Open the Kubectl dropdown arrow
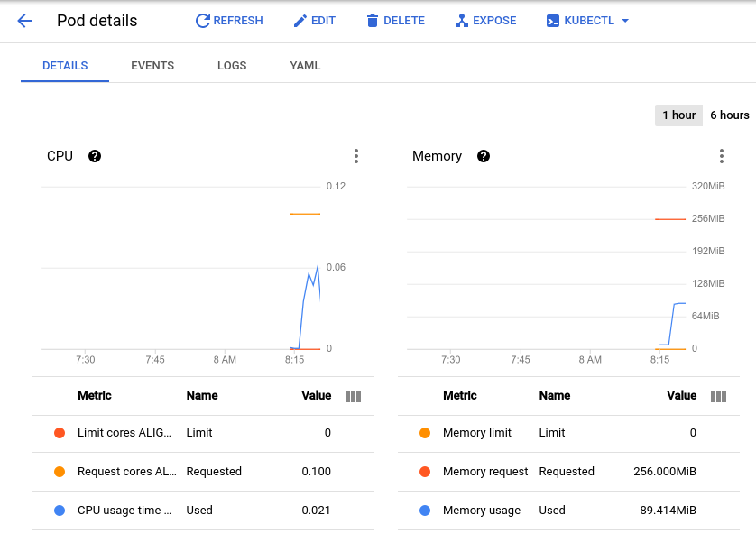756x543 pixels. click(625, 21)
